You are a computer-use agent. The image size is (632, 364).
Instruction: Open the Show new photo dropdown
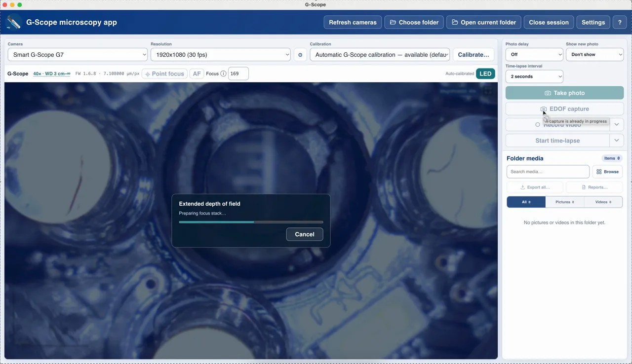tap(595, 55)
